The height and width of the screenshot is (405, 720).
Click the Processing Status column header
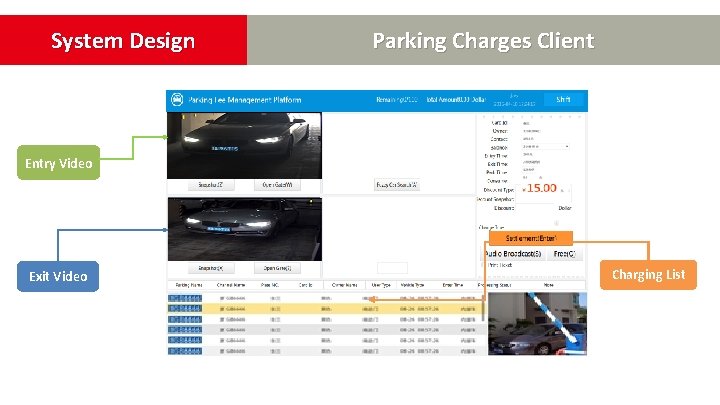click(495, 285)
